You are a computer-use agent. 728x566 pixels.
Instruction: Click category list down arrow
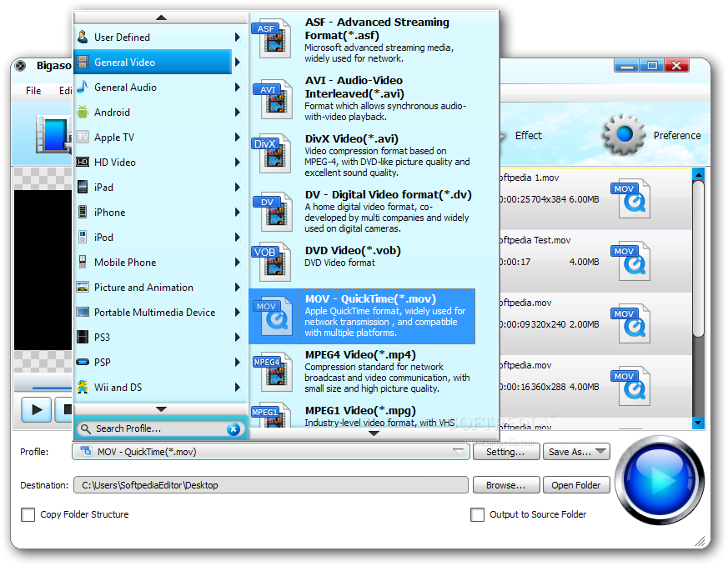pyautogui.click(x=161, y=409)
